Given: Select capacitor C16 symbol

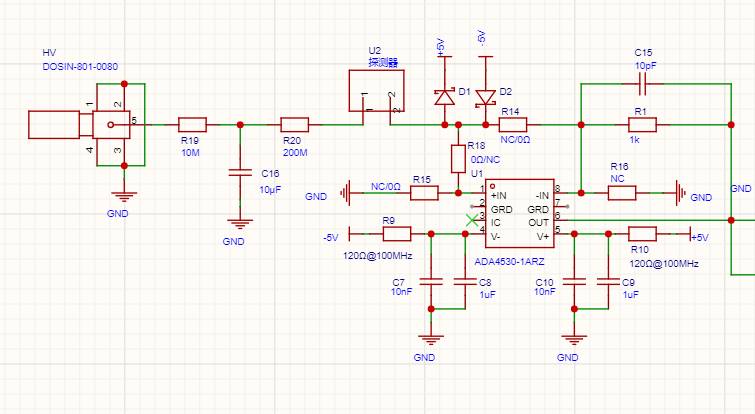Looking at the screenshot, I should click(240, 172).
